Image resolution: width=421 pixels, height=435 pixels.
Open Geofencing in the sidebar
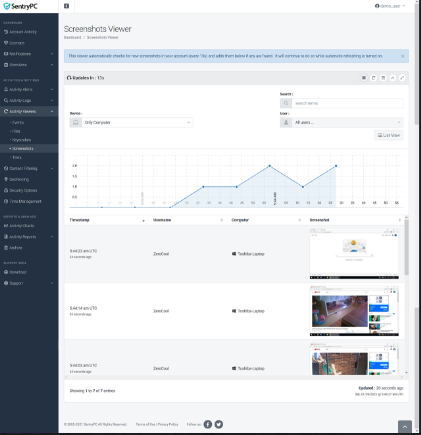[19, 179]
